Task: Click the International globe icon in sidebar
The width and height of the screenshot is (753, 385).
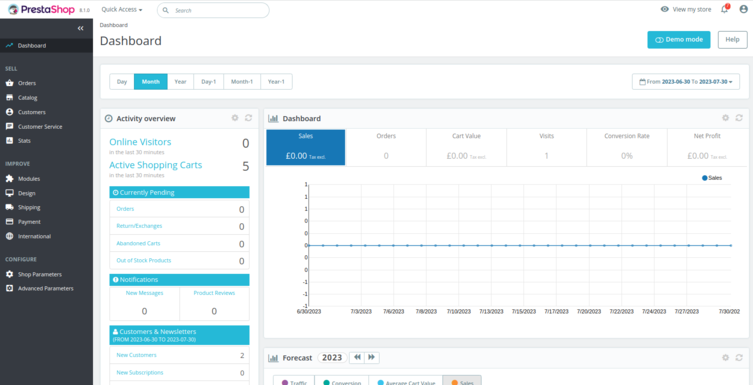Action: point(9,236)
